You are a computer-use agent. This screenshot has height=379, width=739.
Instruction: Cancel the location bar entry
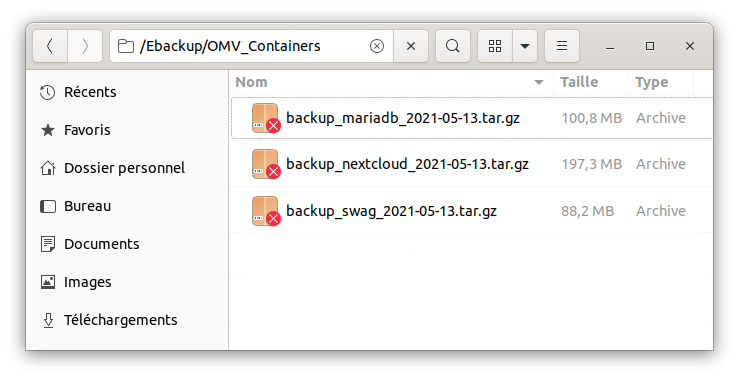click(411, 46)
